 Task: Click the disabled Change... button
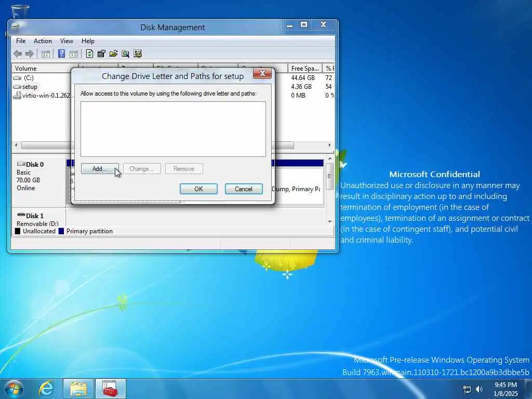pos(142,169)
